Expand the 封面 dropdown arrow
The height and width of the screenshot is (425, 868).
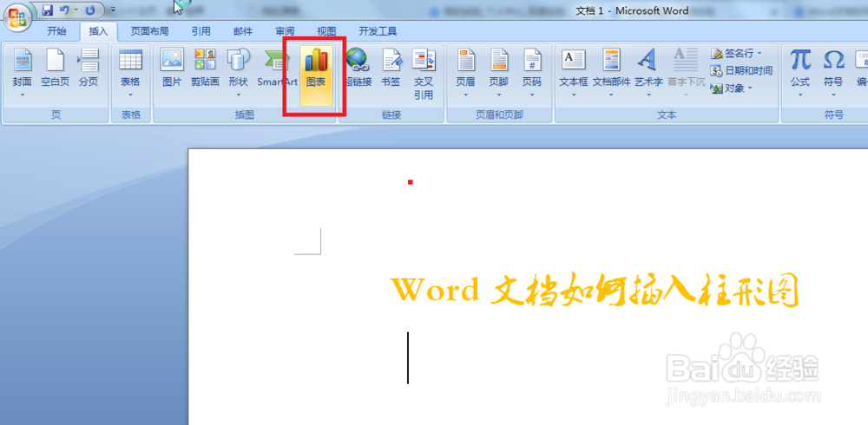[x=23, y=95]
